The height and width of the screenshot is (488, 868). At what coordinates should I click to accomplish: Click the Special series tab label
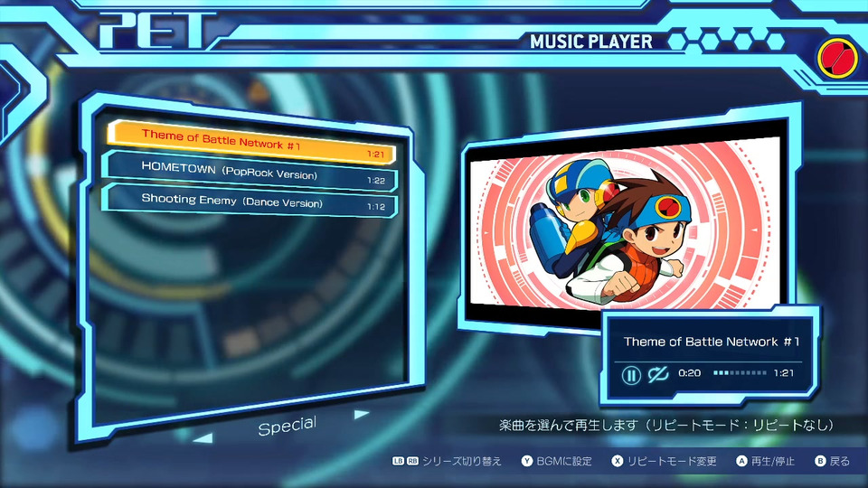tap(287, 426)
